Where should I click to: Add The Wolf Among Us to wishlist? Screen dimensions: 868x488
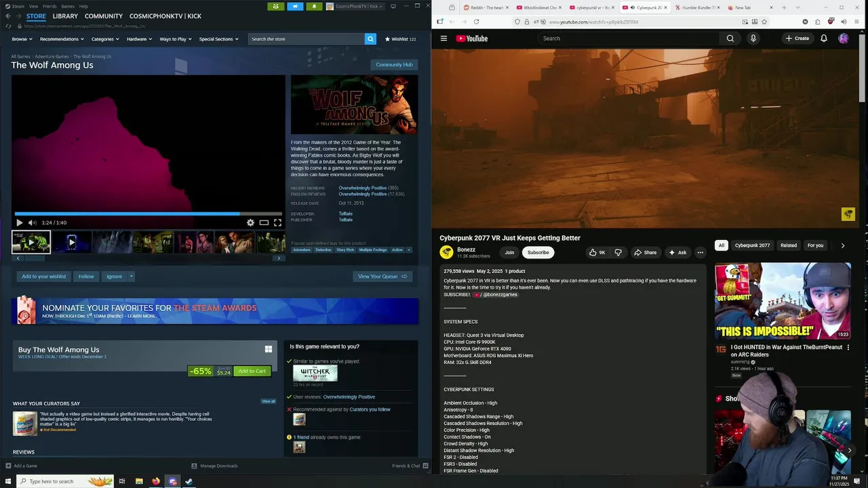point(43,276)
